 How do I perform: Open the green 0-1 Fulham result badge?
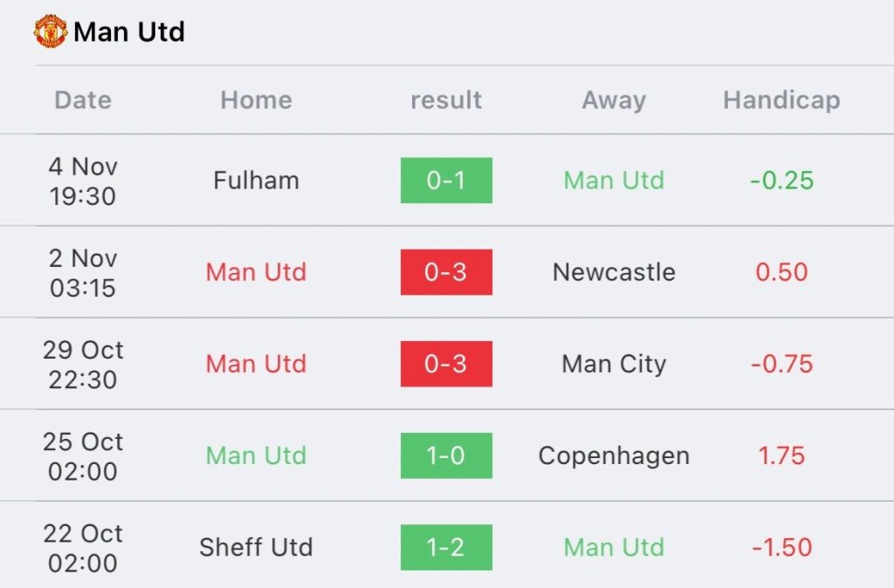(446, 180)
